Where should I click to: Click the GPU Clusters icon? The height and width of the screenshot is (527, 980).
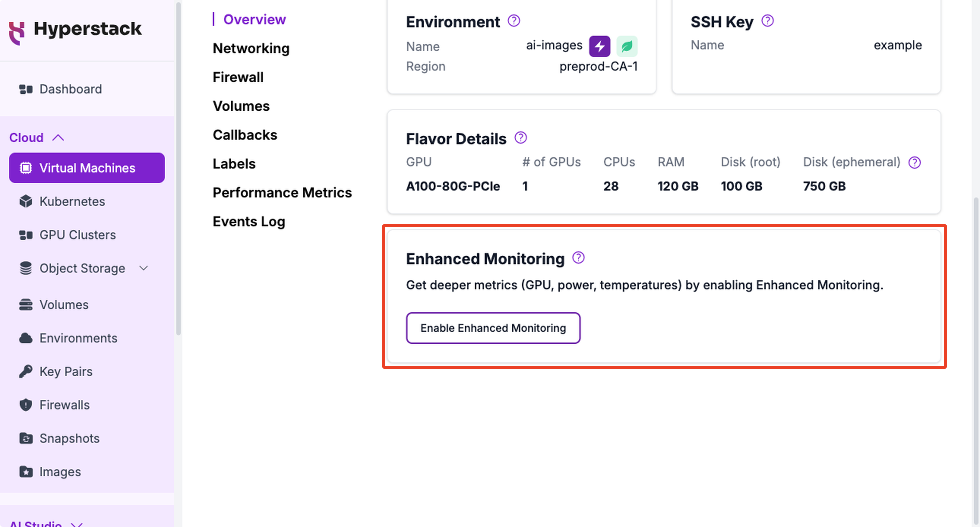26,235
